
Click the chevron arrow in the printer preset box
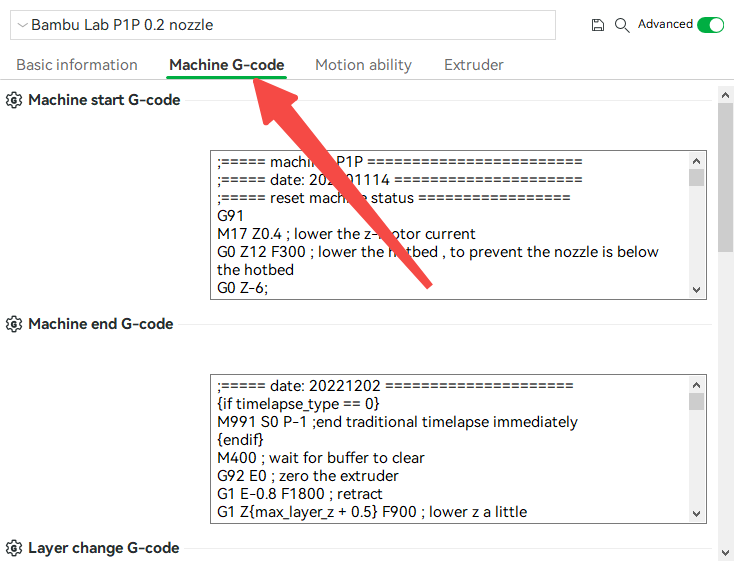click(x=22, y=25)
